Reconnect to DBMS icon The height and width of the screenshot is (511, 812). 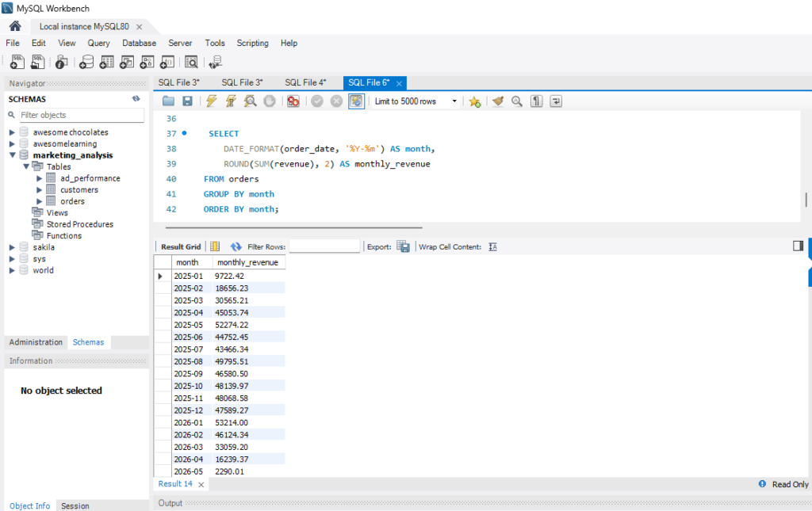coord(216,62)
